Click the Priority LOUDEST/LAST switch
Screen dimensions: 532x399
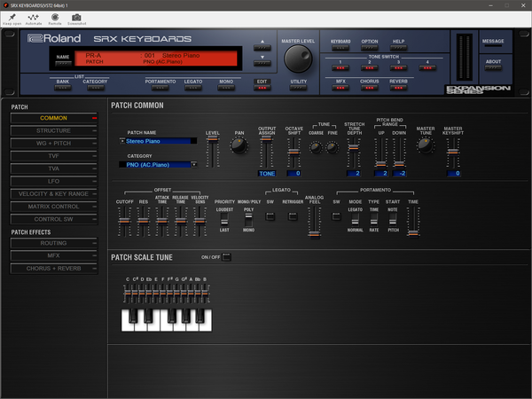(224, 220)
